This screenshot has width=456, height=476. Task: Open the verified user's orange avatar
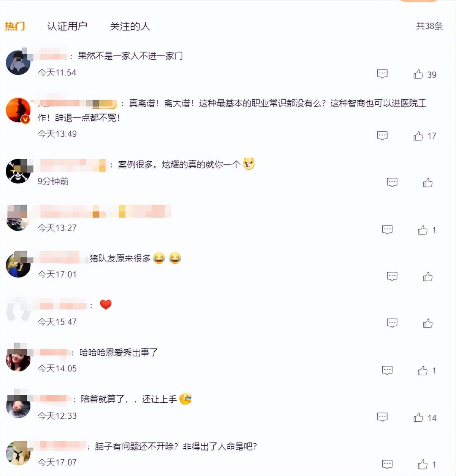pos(18,110)
